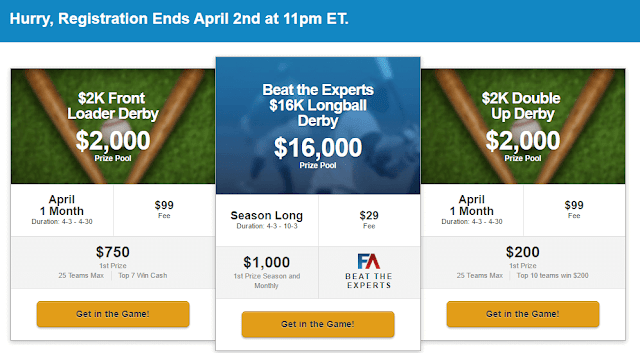Click $99 Fee in Double Up Derby card

click(x=574, y=209)
